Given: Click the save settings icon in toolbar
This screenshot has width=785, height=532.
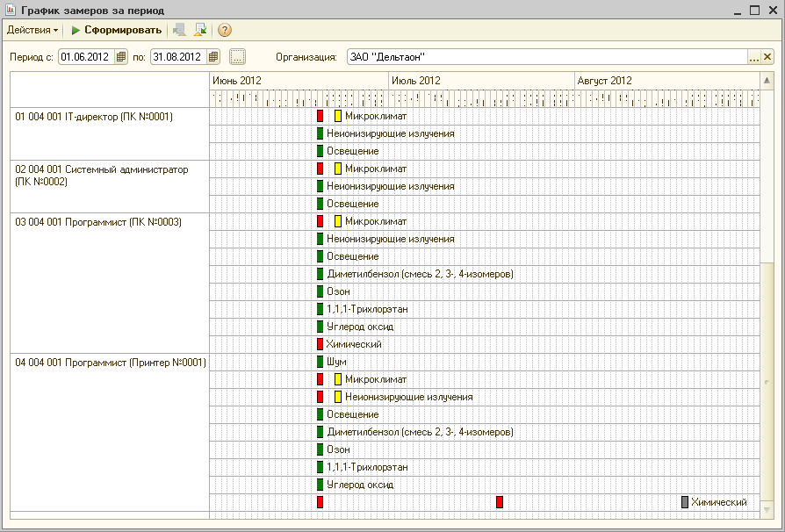Looking at the screenshot, I should coord(179,30).
